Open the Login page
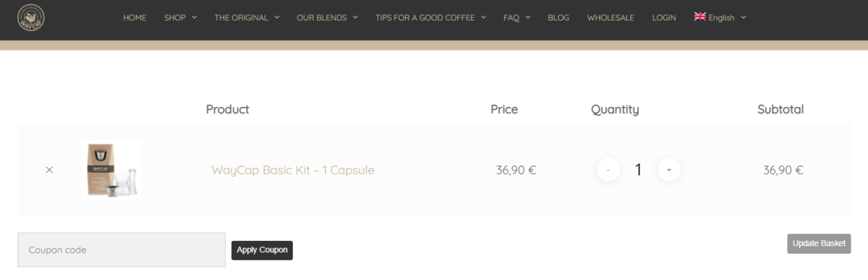The width and height of the screenshot is (868, 280). tap(664, 17)
